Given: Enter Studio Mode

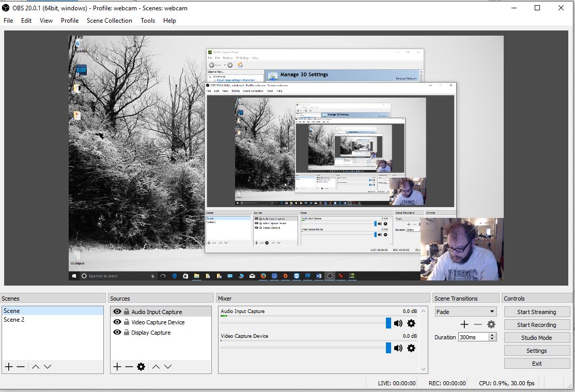Looking at the screenshot, I should [x=536, y=338].
